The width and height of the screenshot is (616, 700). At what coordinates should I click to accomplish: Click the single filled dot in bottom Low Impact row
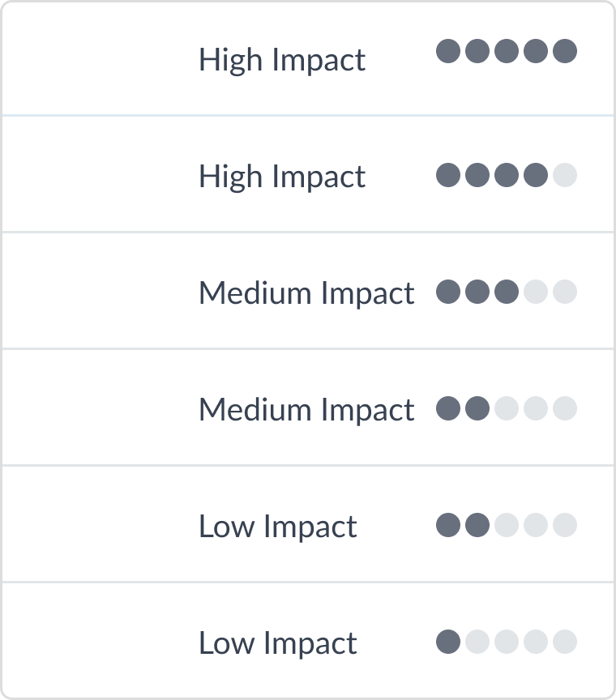(x=448, y=642)
